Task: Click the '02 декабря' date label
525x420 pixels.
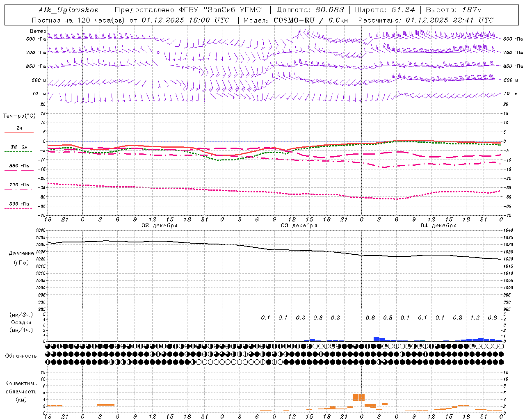Action: click(160, 226)
